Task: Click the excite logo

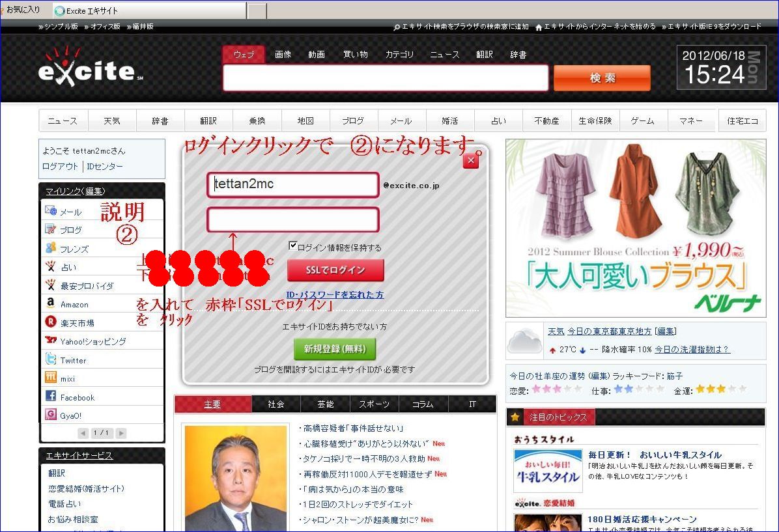Action: coord(91,67)
